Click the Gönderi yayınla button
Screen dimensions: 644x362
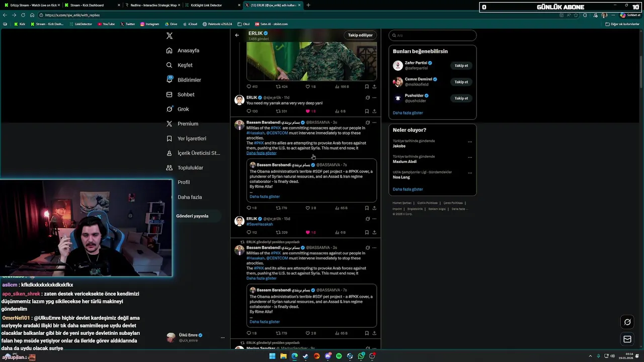192,216
